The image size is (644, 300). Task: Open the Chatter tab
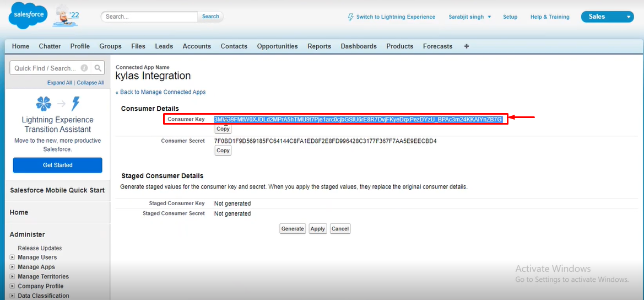[x=50, y=46]
